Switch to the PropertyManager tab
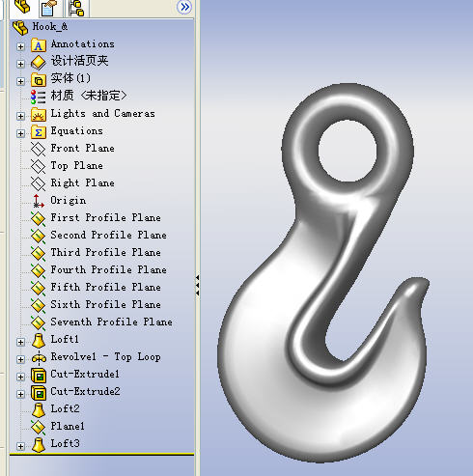This screenshot has width=473, height=476. 48,8
